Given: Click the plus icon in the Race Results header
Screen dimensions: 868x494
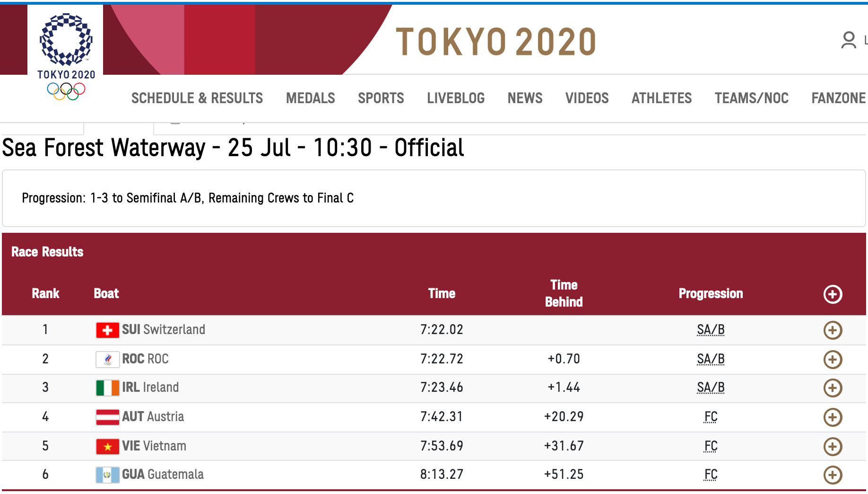Looking at the screenshot, I should (x=833, y=293).
